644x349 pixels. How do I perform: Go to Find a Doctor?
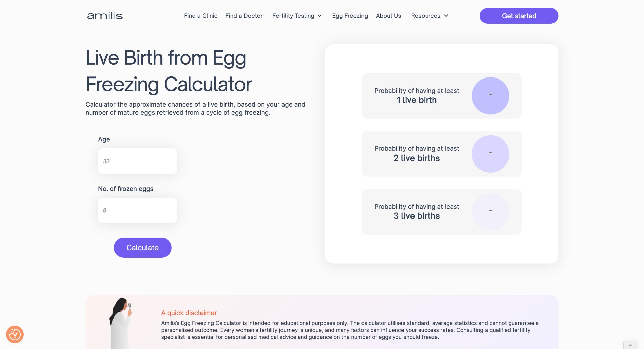click(x=244, y=16)
